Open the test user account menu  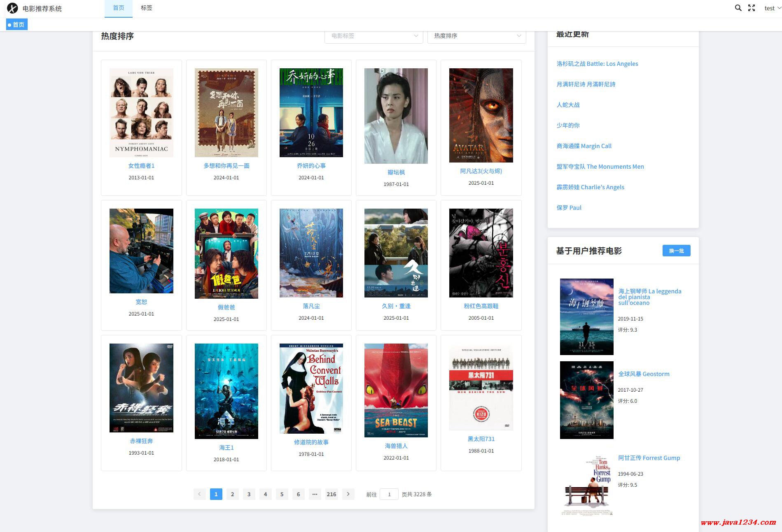772,8
